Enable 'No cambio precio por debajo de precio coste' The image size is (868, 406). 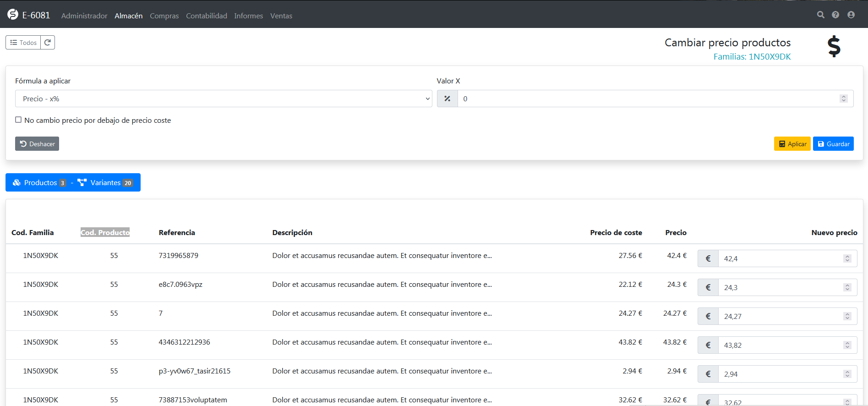pos(18,120)
